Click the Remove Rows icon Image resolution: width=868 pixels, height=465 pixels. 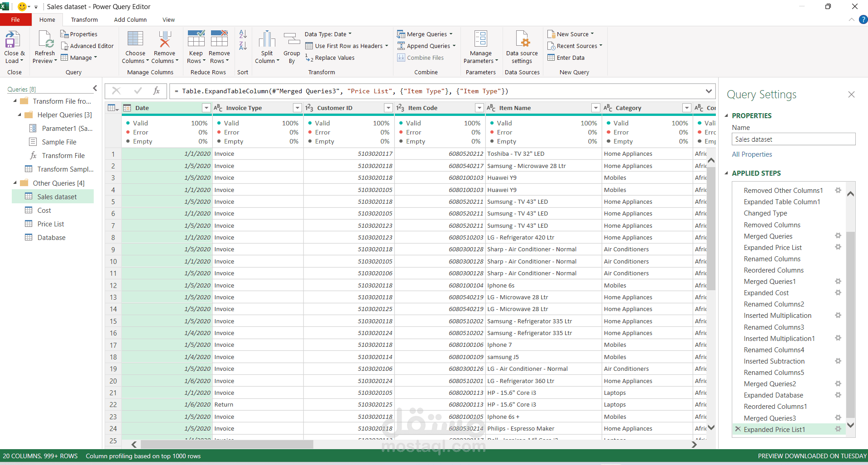tap(219, 39)
